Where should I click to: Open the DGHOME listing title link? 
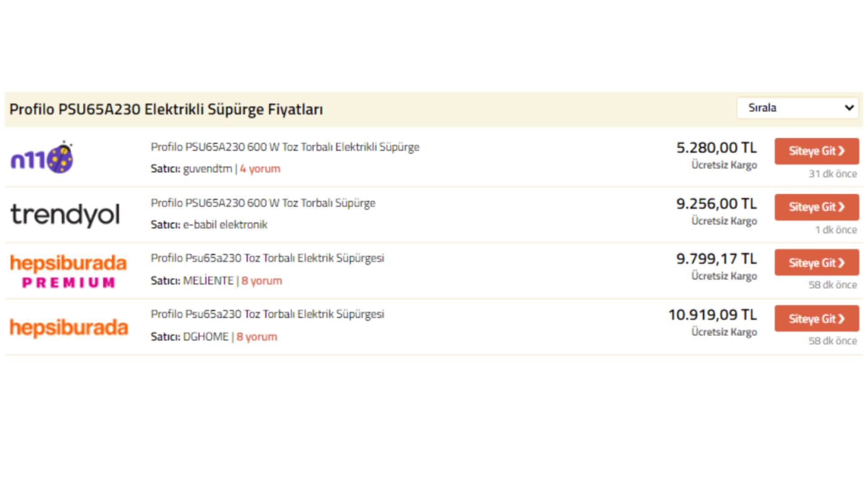coord(267,314)
